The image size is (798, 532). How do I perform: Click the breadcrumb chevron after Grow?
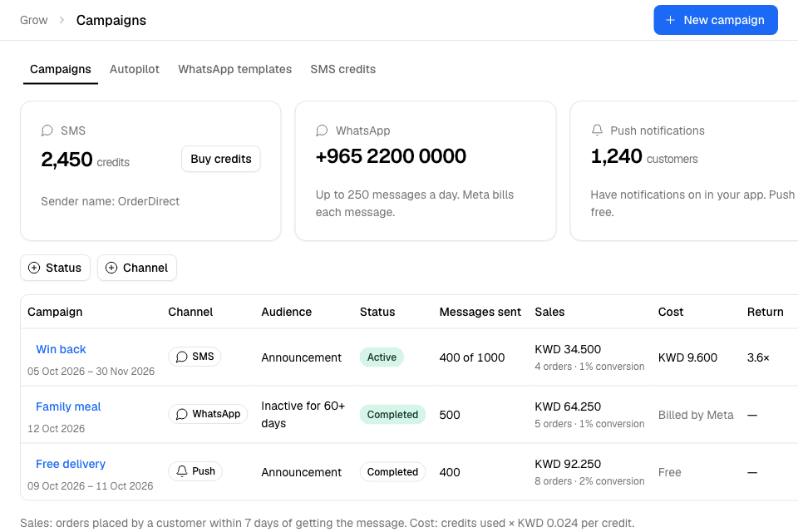coord(62,20)
